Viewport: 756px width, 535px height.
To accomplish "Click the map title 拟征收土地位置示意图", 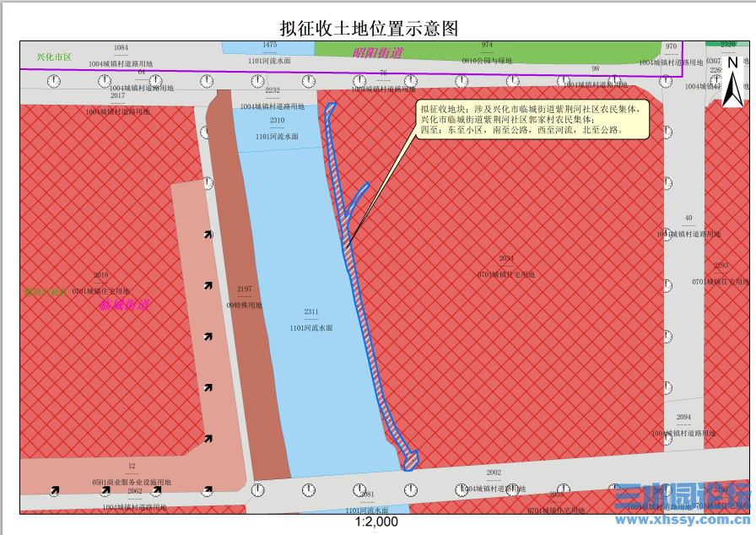I will (x=369, y=29).
